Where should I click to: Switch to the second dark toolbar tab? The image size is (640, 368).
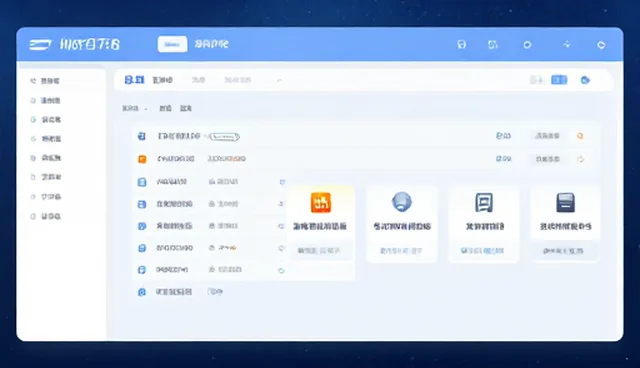[x=162, y=80]
